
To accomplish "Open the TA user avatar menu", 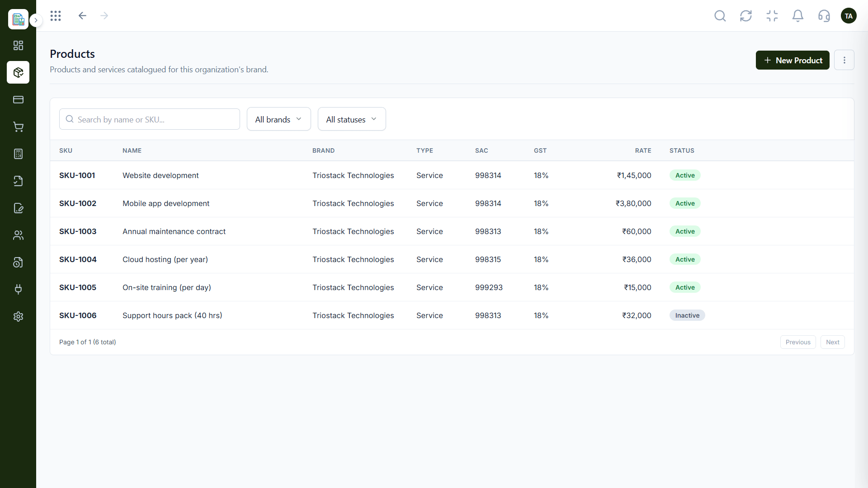I will 849,16.
